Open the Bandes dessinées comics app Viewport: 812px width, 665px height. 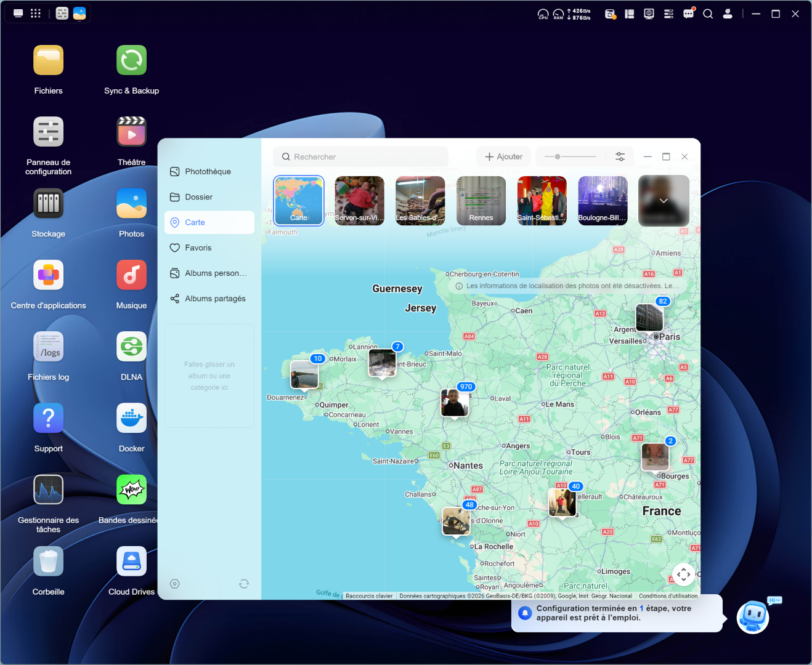tap(131, 490)
